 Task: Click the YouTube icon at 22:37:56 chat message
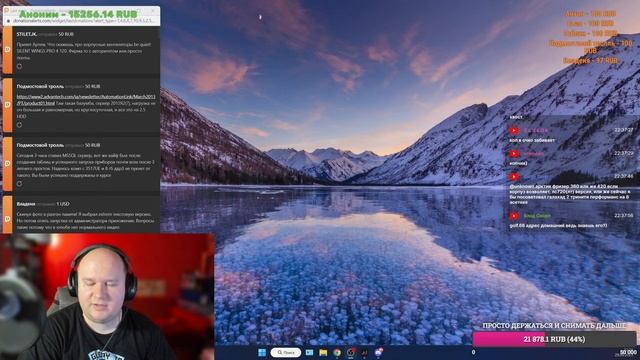(514, 216)
